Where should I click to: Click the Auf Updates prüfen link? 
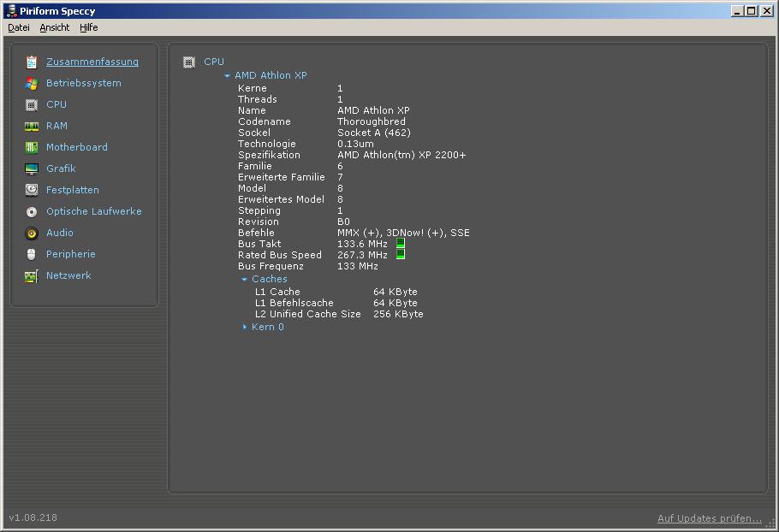(x=709, y=518)
